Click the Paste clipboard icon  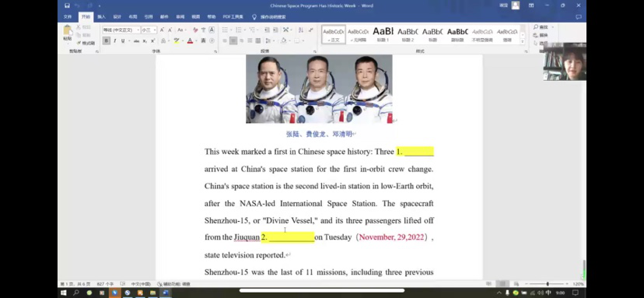(68, 33)
